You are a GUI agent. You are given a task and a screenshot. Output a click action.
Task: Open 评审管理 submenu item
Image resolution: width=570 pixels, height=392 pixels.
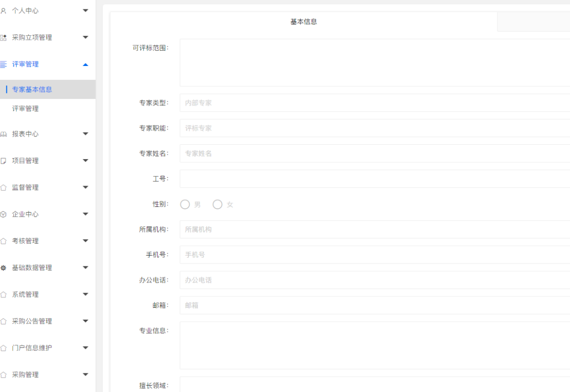pyautogui.click(x=48, y=108)
